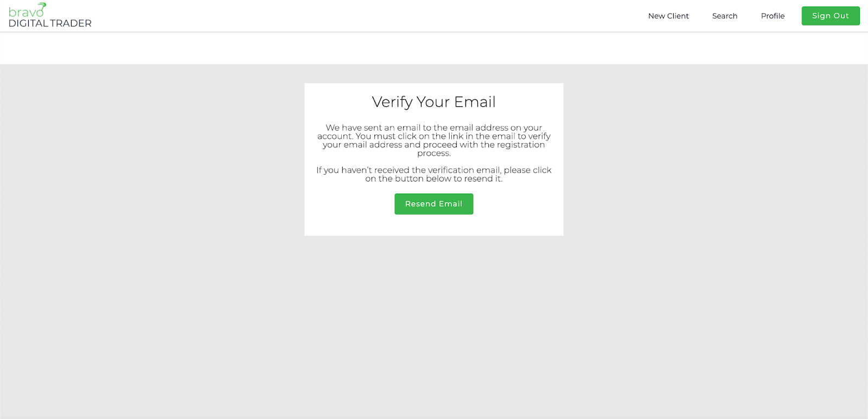Go to Search in top navigation

coord(725,16)
